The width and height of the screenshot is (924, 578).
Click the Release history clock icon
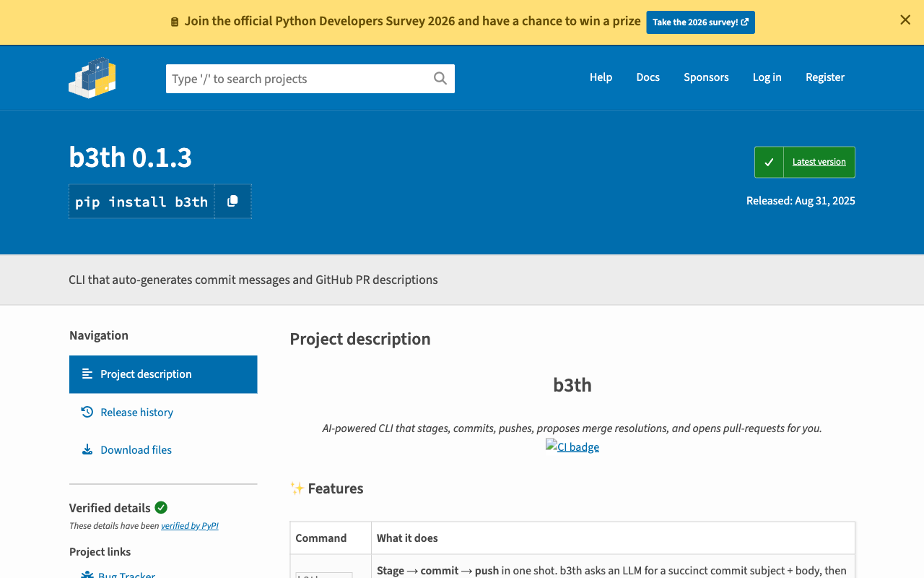coord(87,412)
